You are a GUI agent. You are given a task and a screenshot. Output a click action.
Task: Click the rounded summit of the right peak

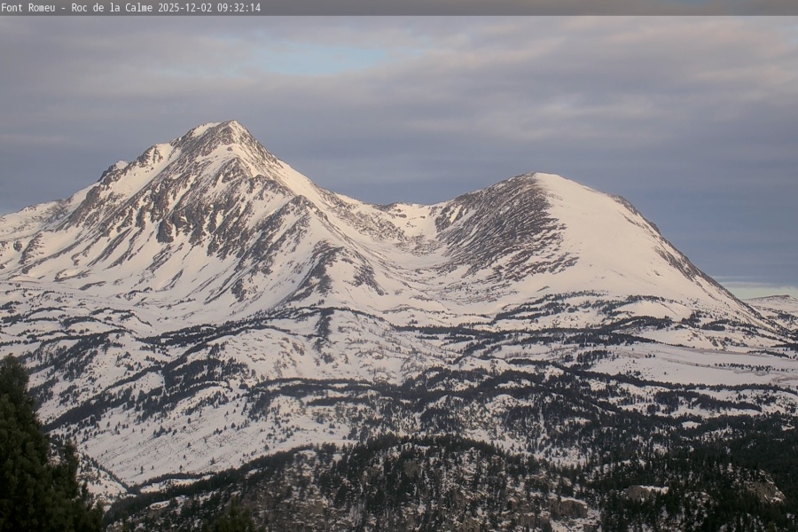539,176
